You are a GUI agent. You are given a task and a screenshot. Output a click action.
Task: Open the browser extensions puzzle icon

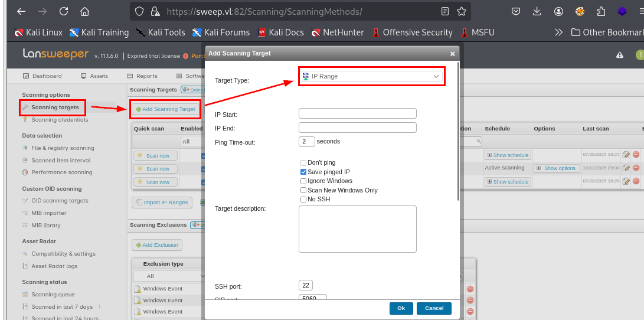point(601,11)
